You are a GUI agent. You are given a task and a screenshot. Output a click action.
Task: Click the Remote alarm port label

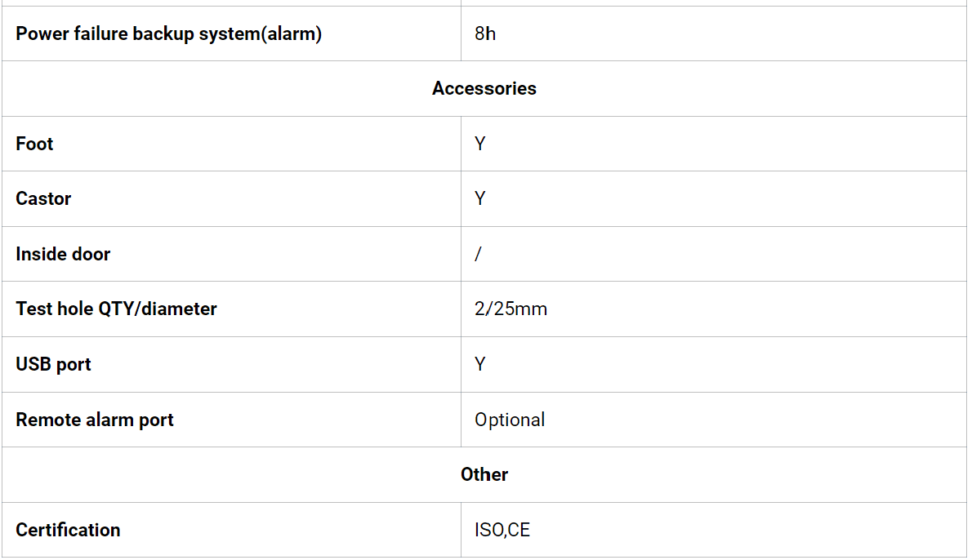click(95, 420)
